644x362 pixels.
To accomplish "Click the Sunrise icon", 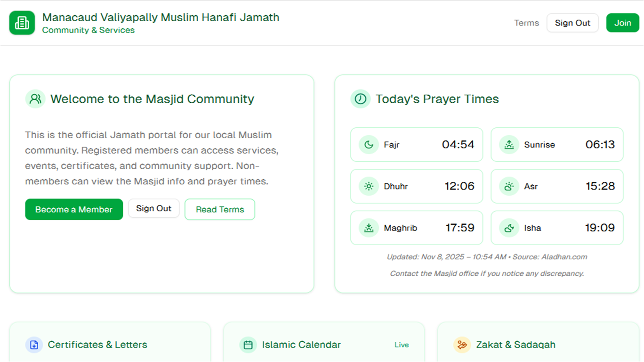I will coord(509,145).
